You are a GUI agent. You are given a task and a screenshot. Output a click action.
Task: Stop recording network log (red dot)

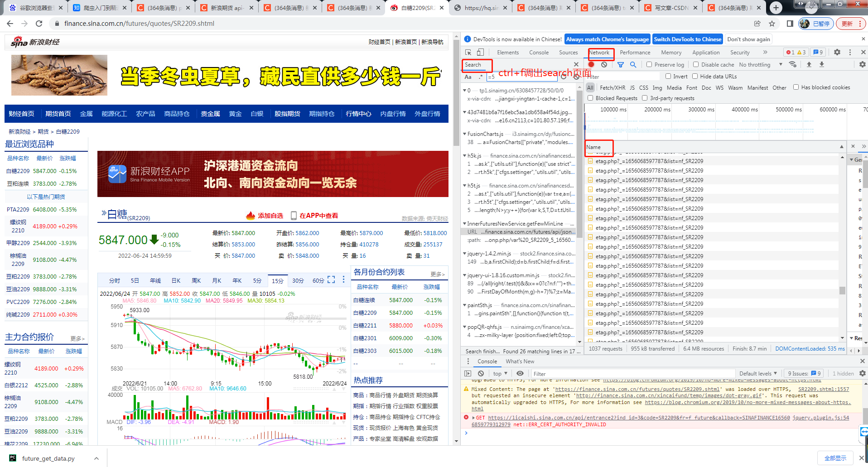pyautogui.click(x=591, y=65)
